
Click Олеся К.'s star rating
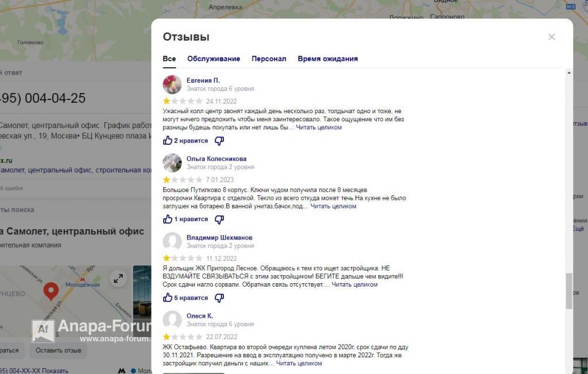(x=183, y=337)
